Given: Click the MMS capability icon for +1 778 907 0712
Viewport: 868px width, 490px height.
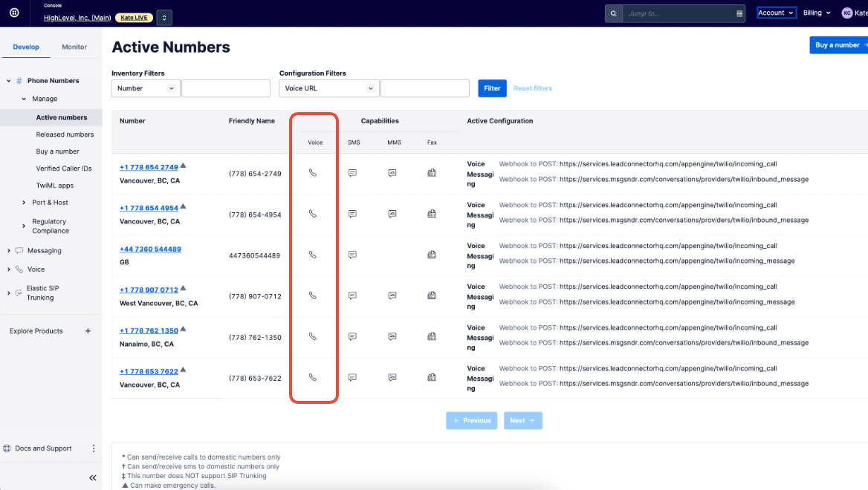Looking at the screenshot, I should pos(392,295).
